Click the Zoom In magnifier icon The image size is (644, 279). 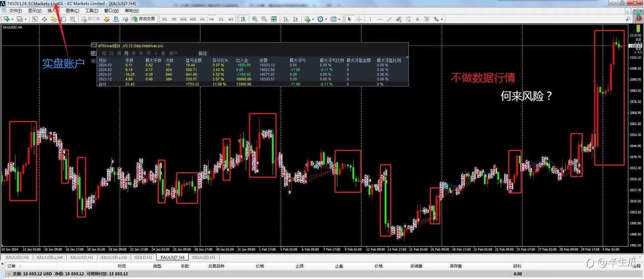click(x=255, y=19)
